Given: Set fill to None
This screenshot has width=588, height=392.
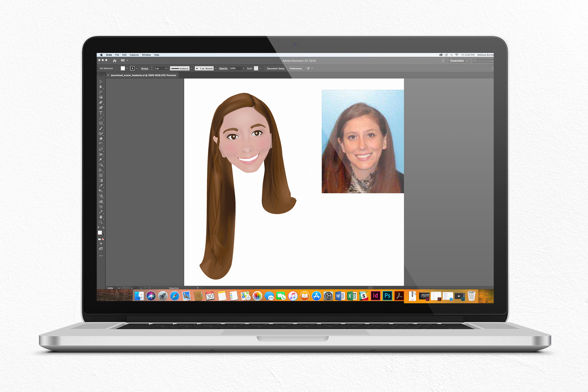Looking at the screenshot, I should click(x=103, y=239).
